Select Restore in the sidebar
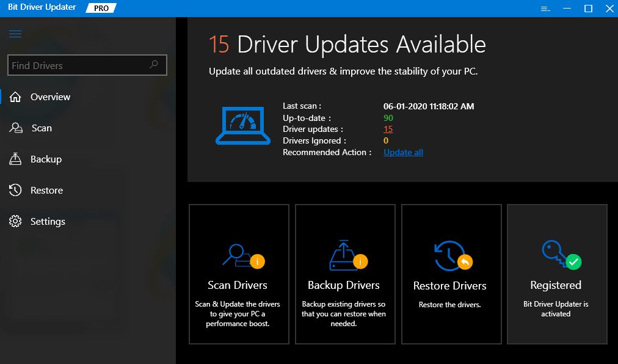Viewport: 618px width, 364px height. (46, 190)
